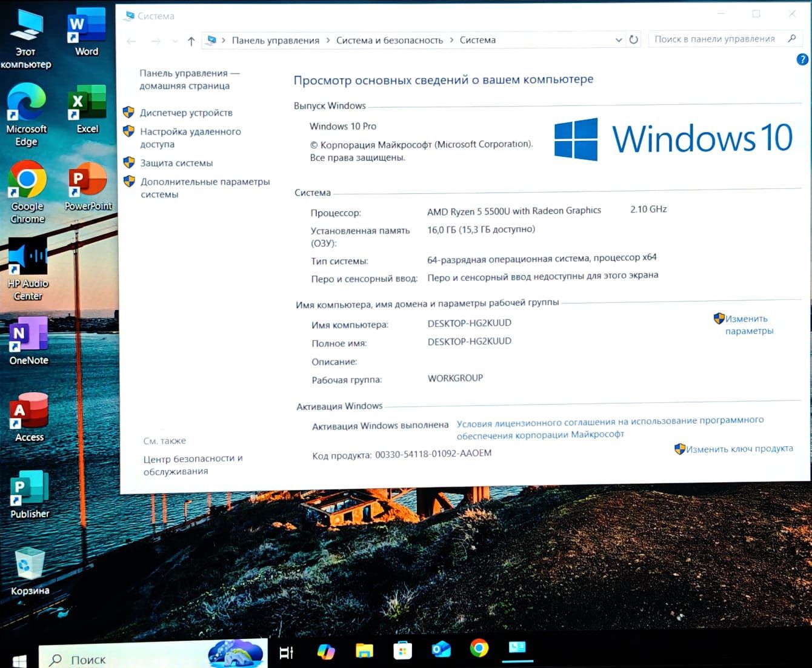Go up one level with the arrow
The width and height of the screenshot is (812, 668).
(x=191, y=41)
